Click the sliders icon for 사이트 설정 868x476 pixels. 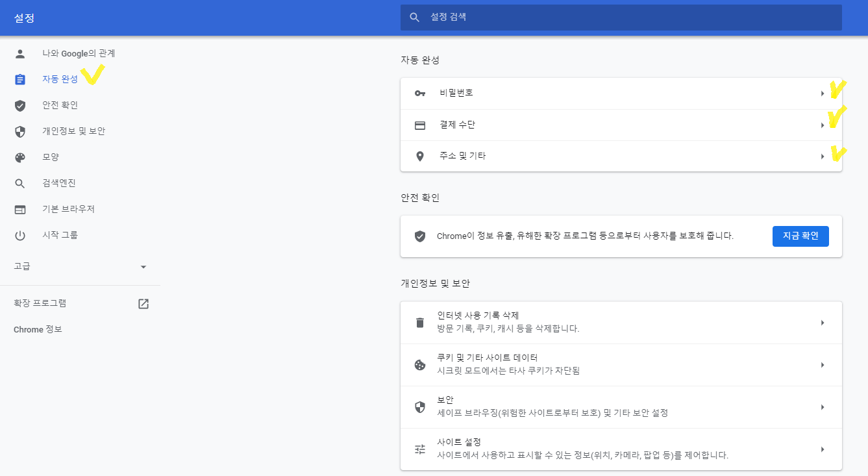point(420,449)
